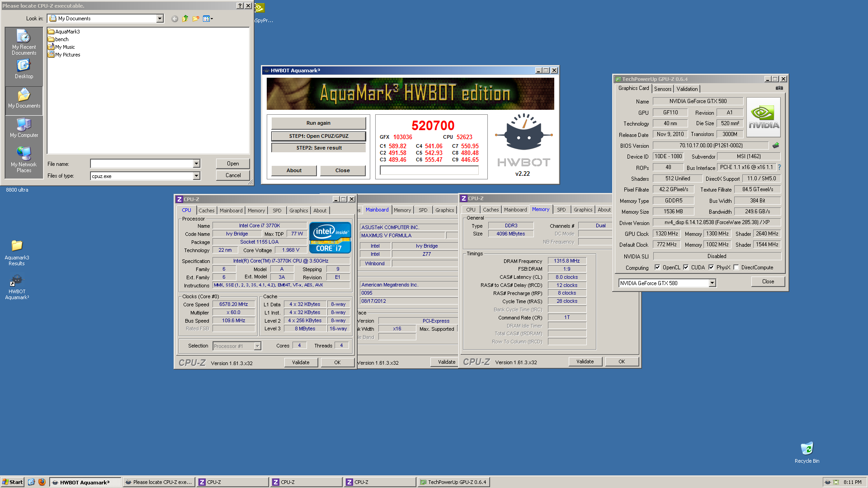Open Memory tab in left CPU-Z window
The height and width of the screenshot is (488, 868).
pos(256,211)
